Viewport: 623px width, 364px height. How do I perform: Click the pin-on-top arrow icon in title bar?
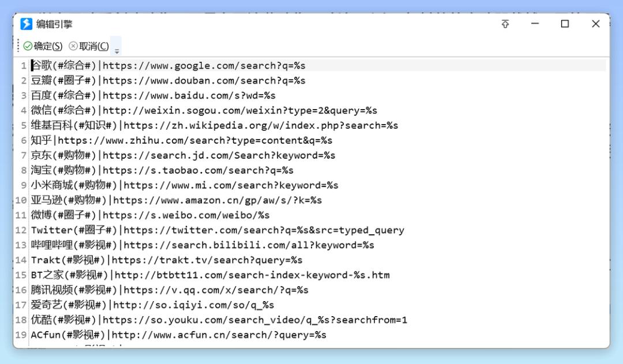point(505,24)
